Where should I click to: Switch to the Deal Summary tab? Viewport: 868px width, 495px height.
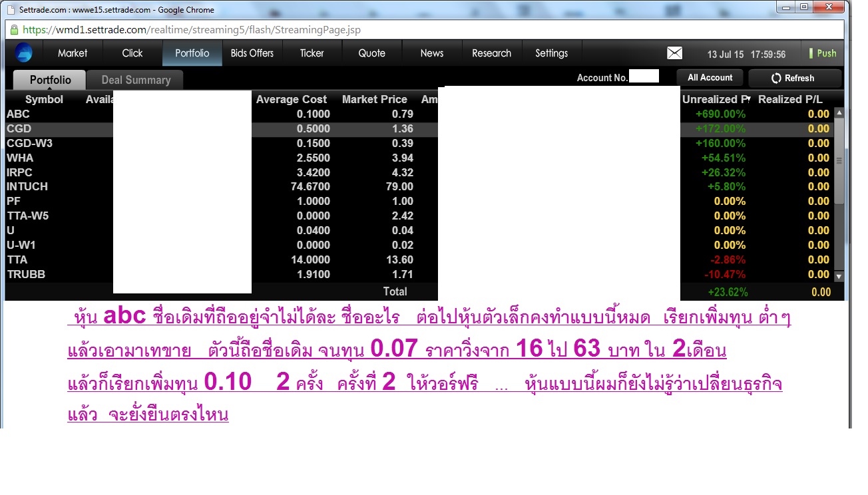tap(136, 80)
